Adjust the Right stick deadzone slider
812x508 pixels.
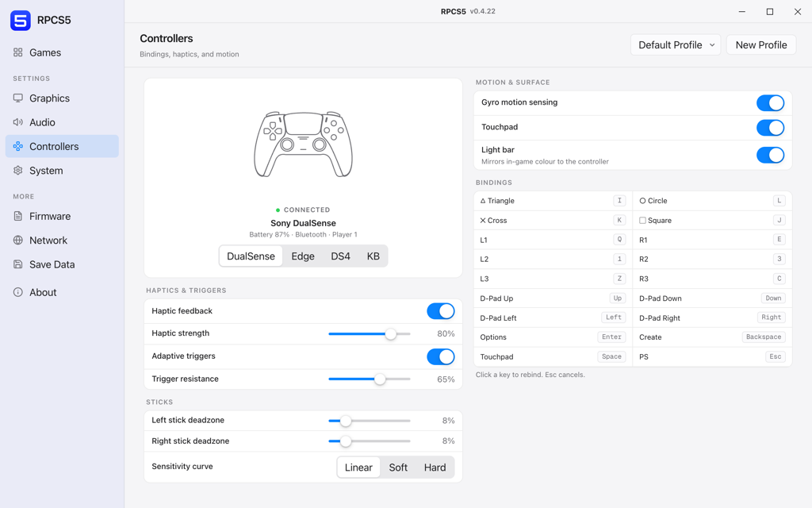coord(370,441)
